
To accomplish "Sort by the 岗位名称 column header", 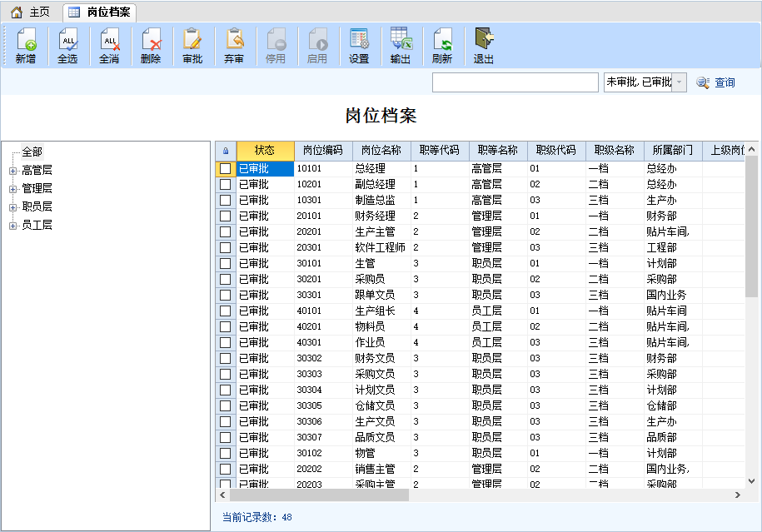I will tap(381, 151).
